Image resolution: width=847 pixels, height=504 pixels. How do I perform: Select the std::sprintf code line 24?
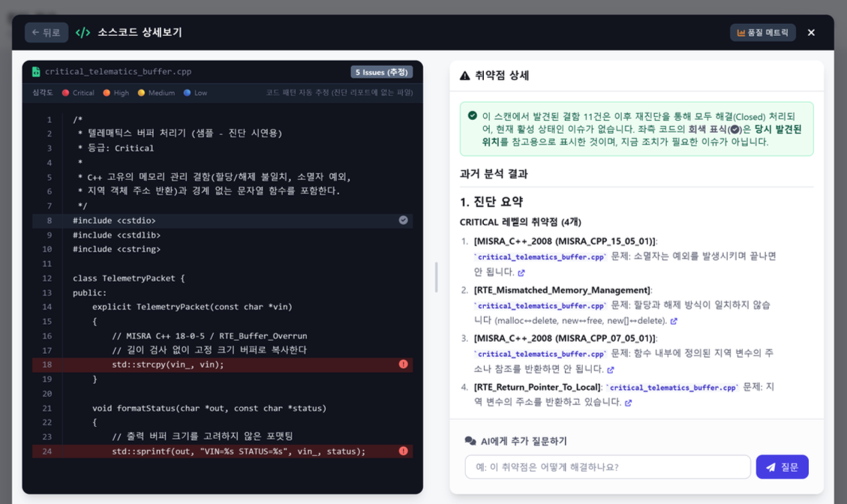(223, 451)
